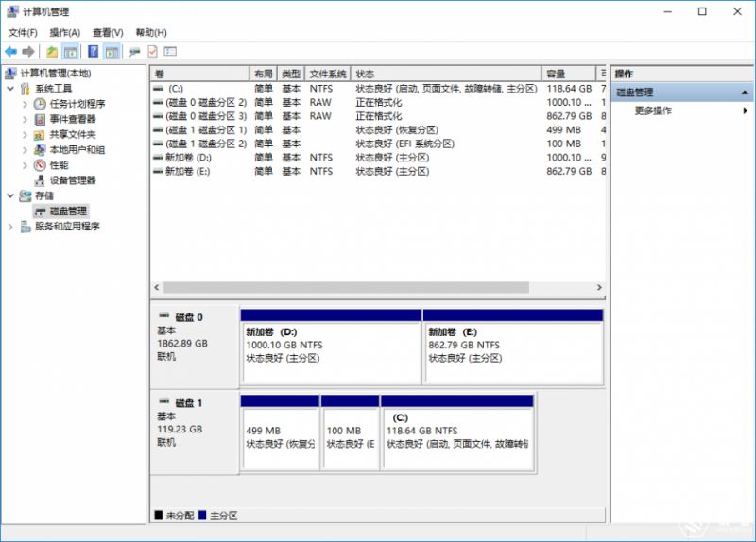
Task: Select 磁盘管理 (Disk Management) tree item
Action: pos(68,211)
